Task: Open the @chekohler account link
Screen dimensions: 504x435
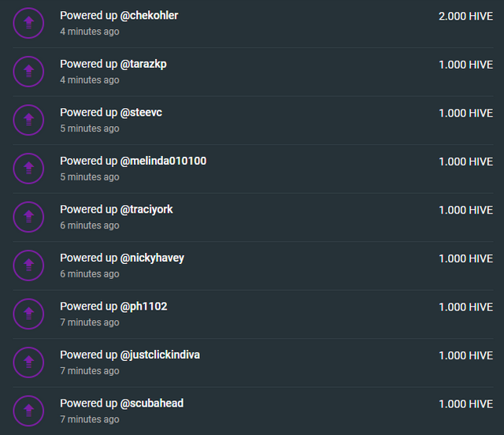Action: coord(149,16)
